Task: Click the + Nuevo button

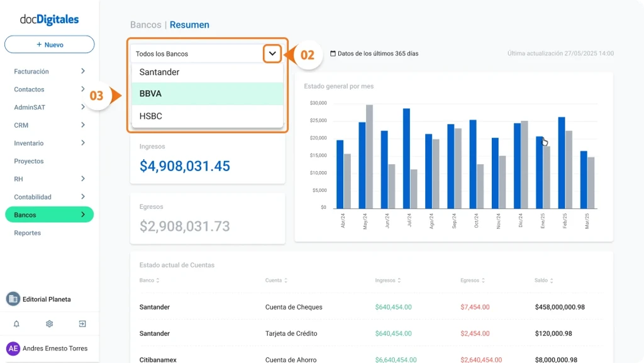Action: tap(49, 45)
